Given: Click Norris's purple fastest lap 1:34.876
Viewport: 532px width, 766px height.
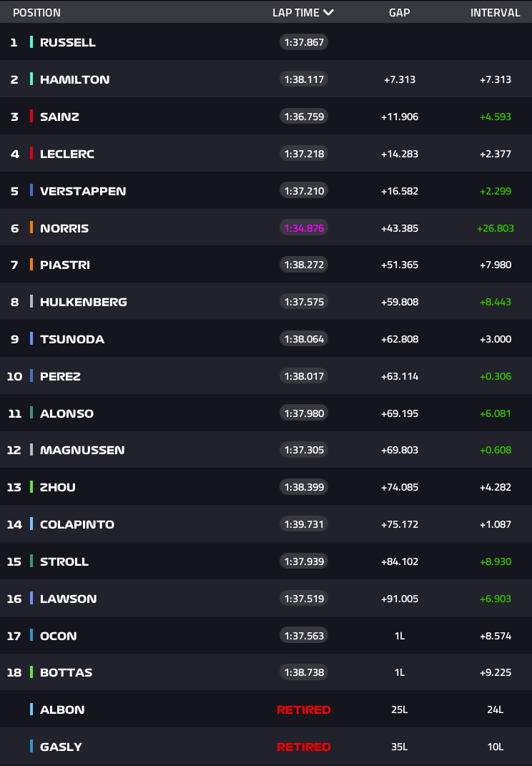Looking at the screenshot, I should [304, 228].
